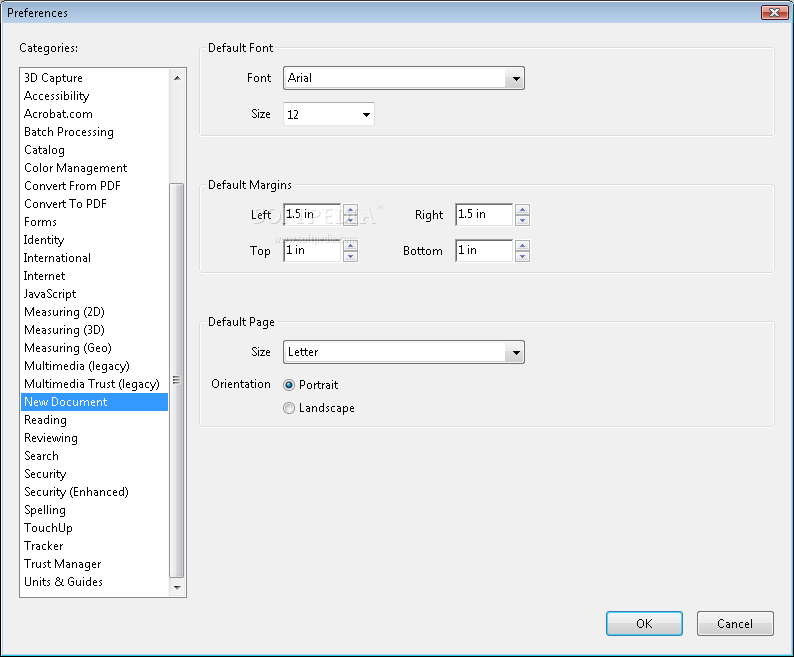794x657 pixels.
Task: Click into the Top margin input field
Action: (312, 251)
